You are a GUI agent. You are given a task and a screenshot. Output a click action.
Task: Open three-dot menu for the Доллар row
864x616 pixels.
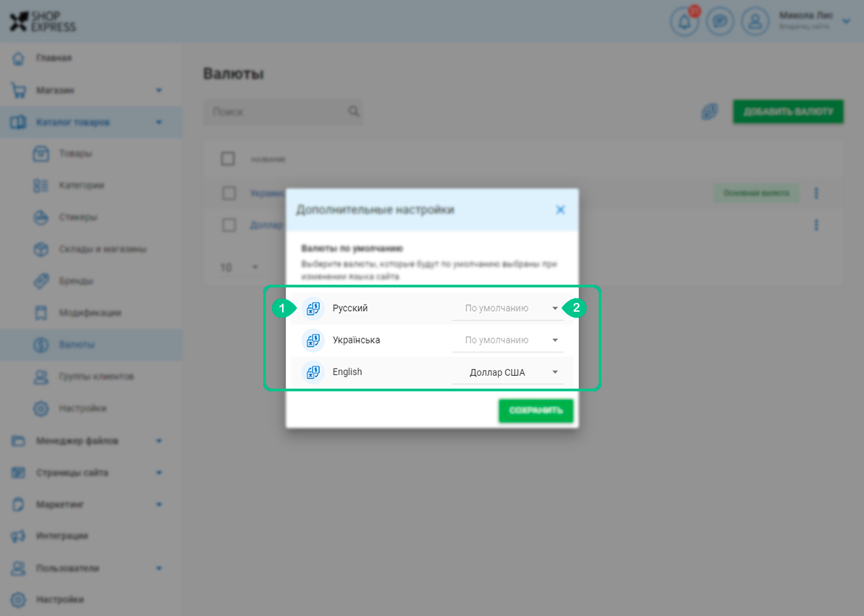coord(817,225)
